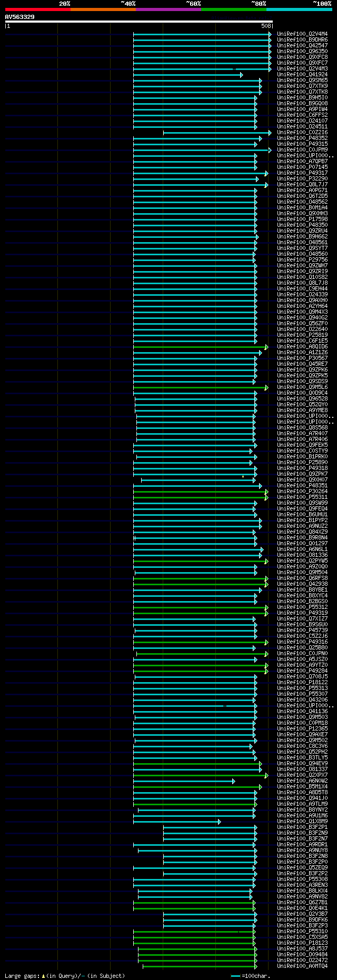Click the green ~80% identity legend segment
This screenshot has width=337, height=980.
(234, 9)
